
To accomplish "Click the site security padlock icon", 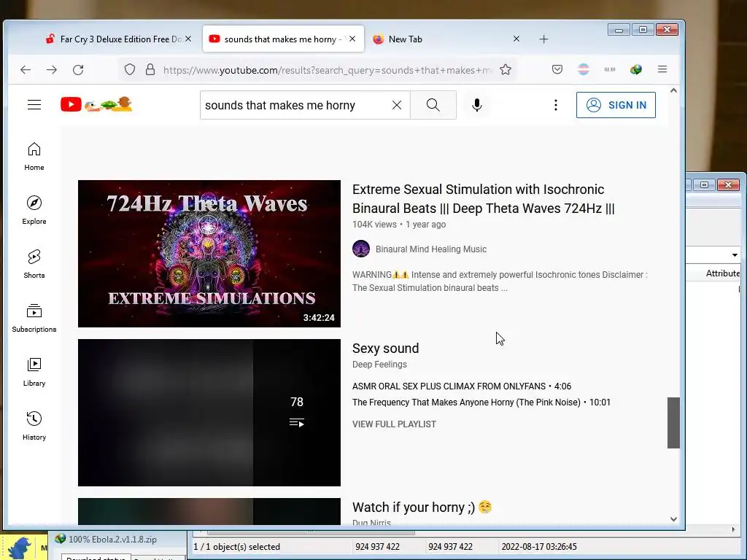I will (150, 70).
